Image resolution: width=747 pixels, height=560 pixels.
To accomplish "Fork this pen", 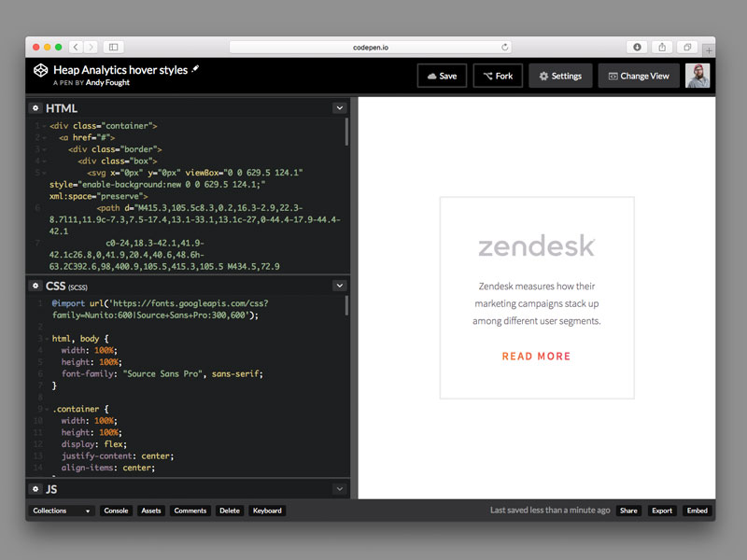I will pos(498,76).
